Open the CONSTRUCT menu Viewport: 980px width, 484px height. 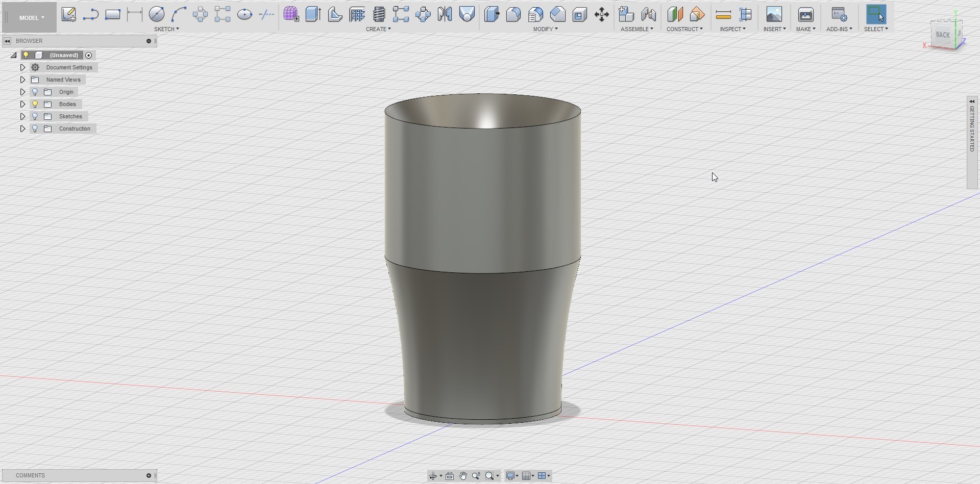click(684, 29)
